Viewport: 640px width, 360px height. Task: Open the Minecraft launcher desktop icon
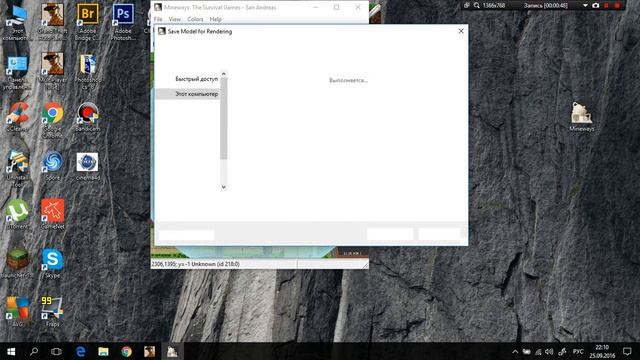point(17,263)
